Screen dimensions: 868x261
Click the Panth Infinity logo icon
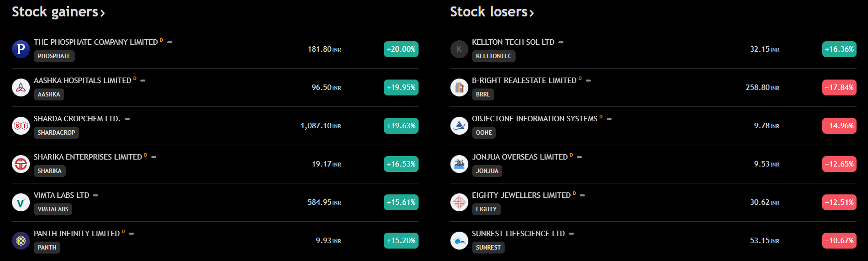tap(21, 241)
